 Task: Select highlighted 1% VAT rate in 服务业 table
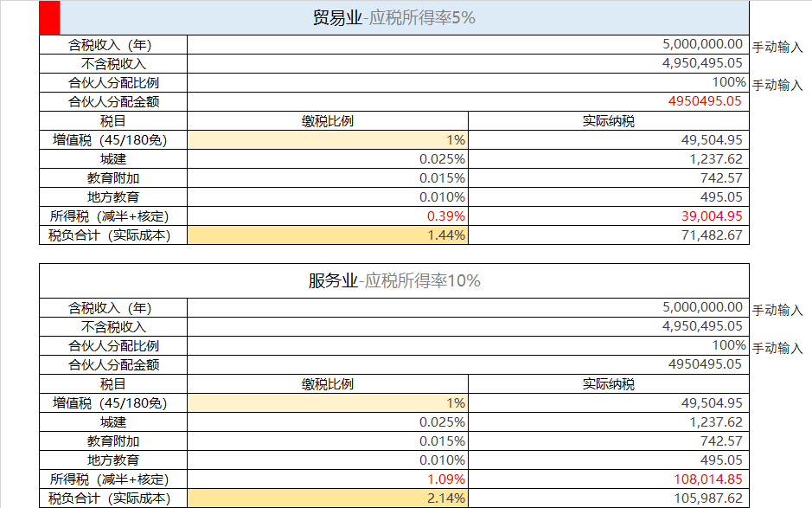click(328, 402)
